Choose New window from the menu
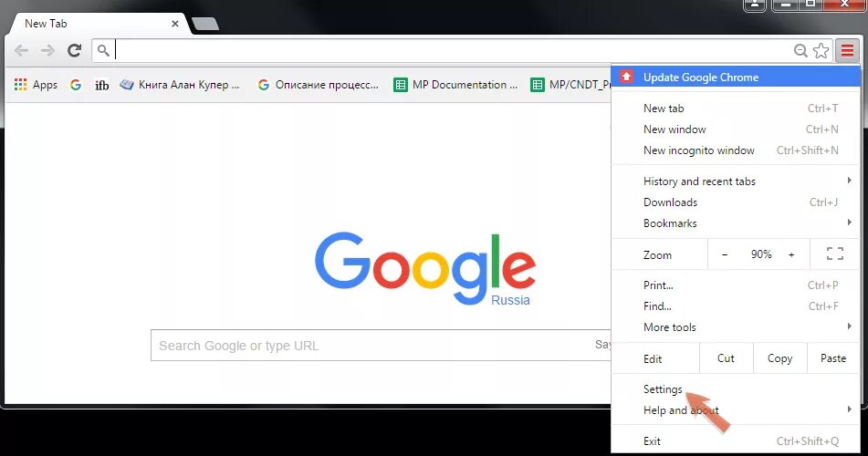 click(736, 130)
